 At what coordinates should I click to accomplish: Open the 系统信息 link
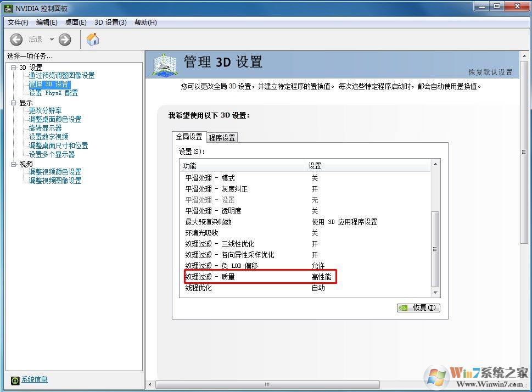(x=35, y=379)
